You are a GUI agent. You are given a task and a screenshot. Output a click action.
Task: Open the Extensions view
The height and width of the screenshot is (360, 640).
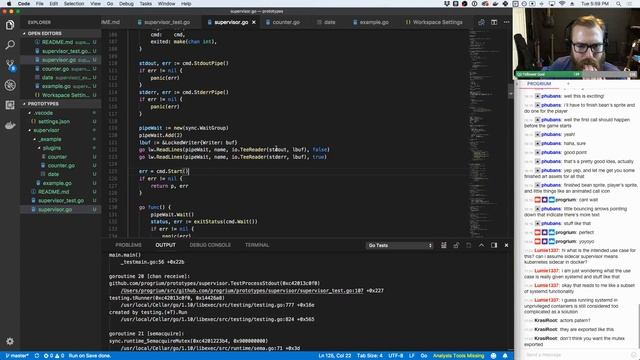(10, 105)
